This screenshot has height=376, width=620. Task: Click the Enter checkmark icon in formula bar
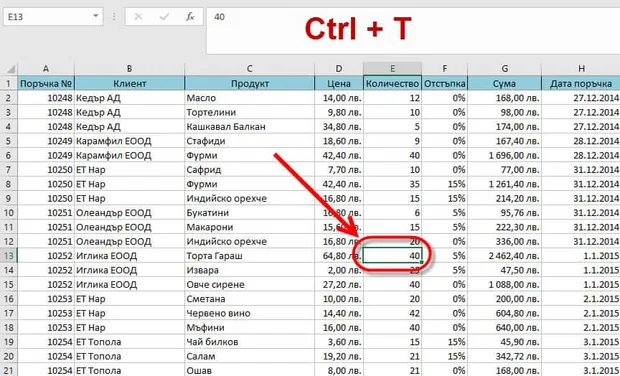point(164,17)
